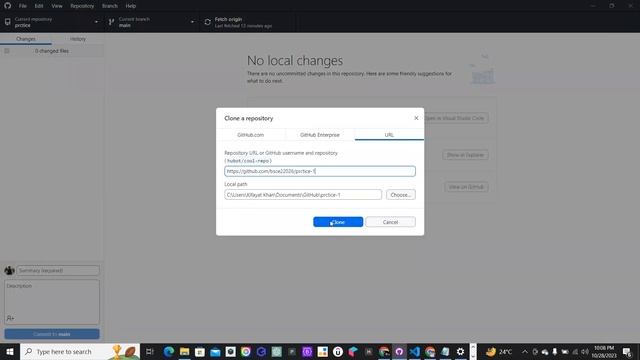Open the File menu

tap(22, 6)
